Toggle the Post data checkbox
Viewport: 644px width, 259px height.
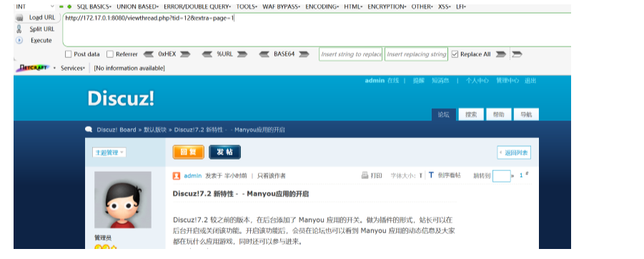pos(68,54)
